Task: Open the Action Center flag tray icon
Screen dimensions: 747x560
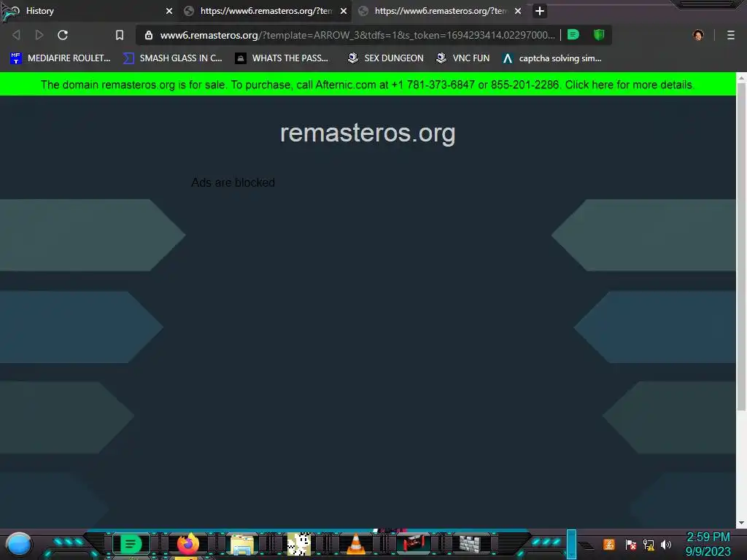Action: click(631, 545)
